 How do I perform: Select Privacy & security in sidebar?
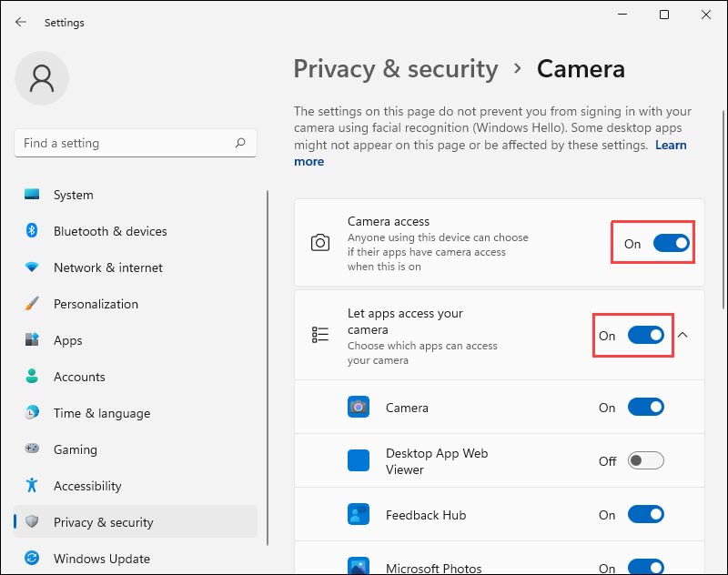[135, 521]
